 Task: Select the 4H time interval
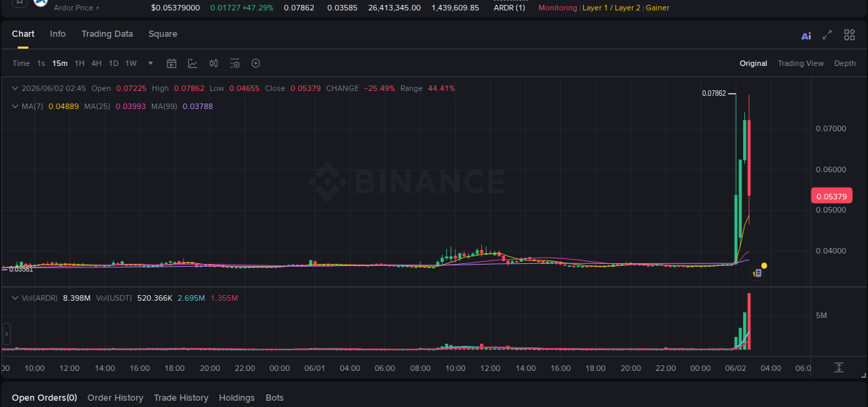(97, 63)
